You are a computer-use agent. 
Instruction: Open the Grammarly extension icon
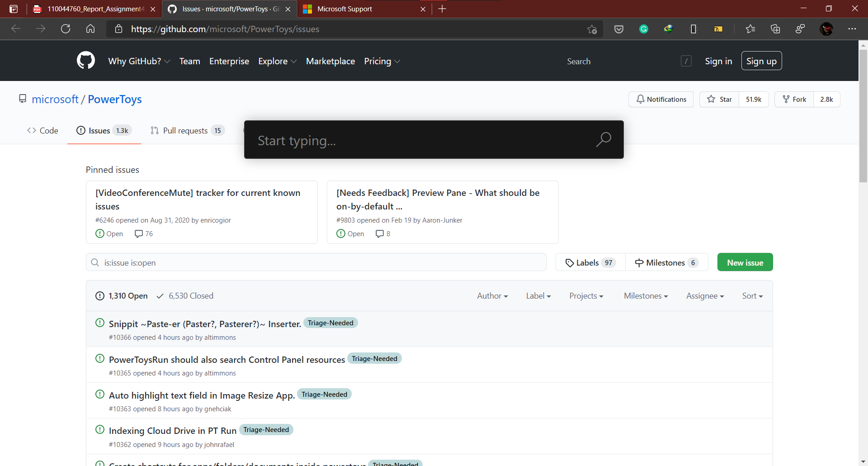pos(644,29)
